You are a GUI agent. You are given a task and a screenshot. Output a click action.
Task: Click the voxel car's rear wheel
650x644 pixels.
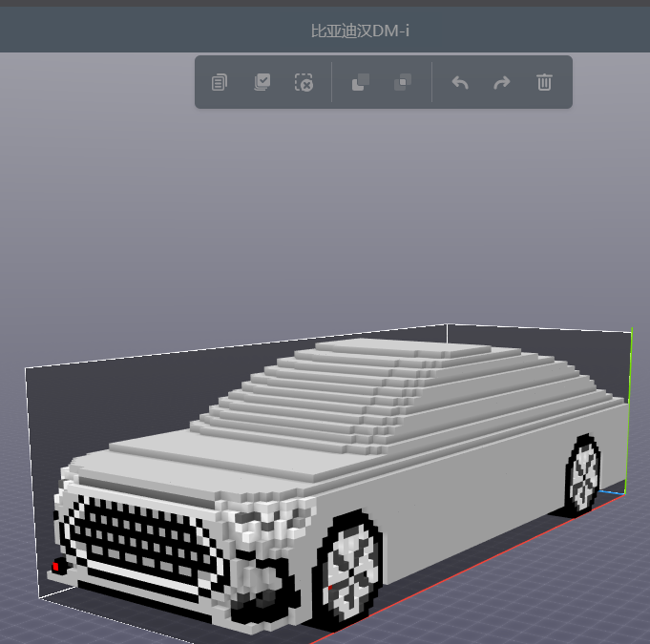[584, 475]
